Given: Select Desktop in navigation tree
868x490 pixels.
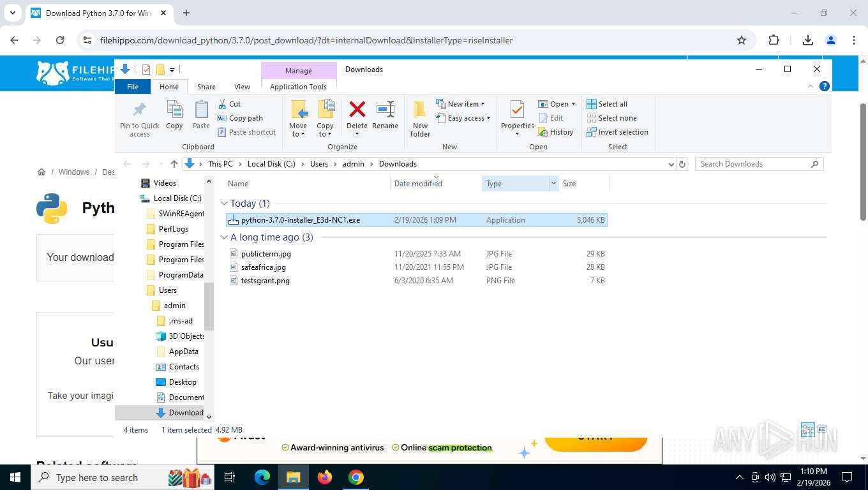Looking at the screenshot, I should (183, 382).
